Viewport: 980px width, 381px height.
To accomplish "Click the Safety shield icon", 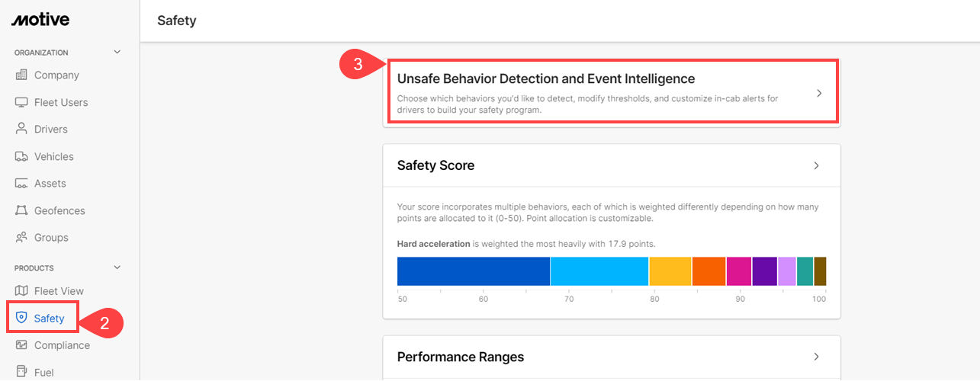I will 21,318.
